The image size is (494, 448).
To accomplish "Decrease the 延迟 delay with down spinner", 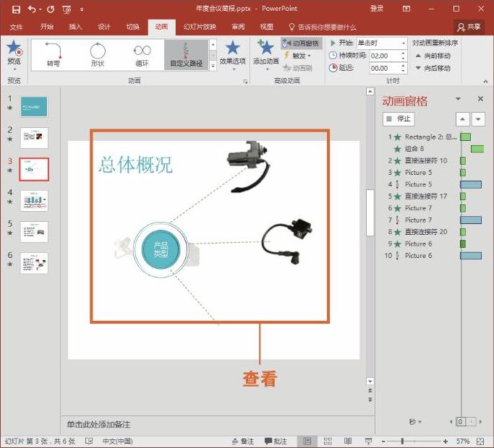I will 404,71.
